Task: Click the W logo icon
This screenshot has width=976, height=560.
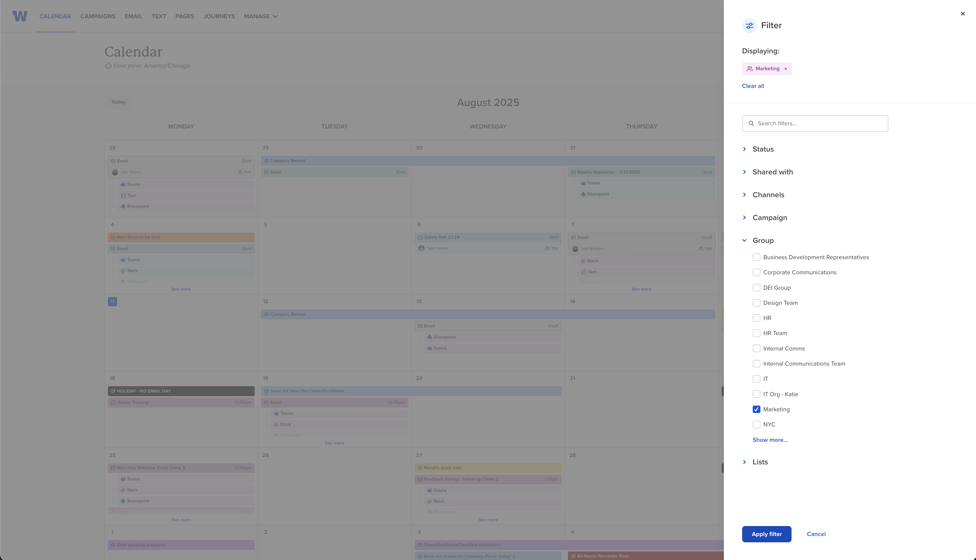Action: pos(20,16)
